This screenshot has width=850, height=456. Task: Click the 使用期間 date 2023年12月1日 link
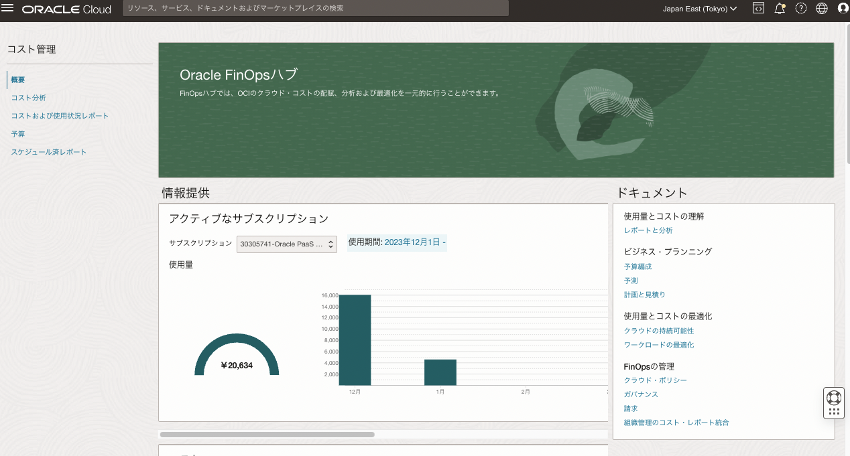tap(415, 242)
